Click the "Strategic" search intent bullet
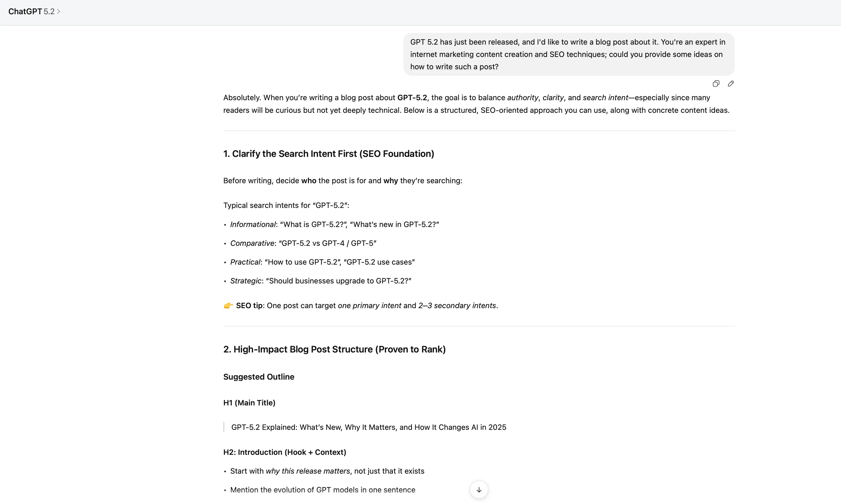841x504 pixels. click(320, 281)
